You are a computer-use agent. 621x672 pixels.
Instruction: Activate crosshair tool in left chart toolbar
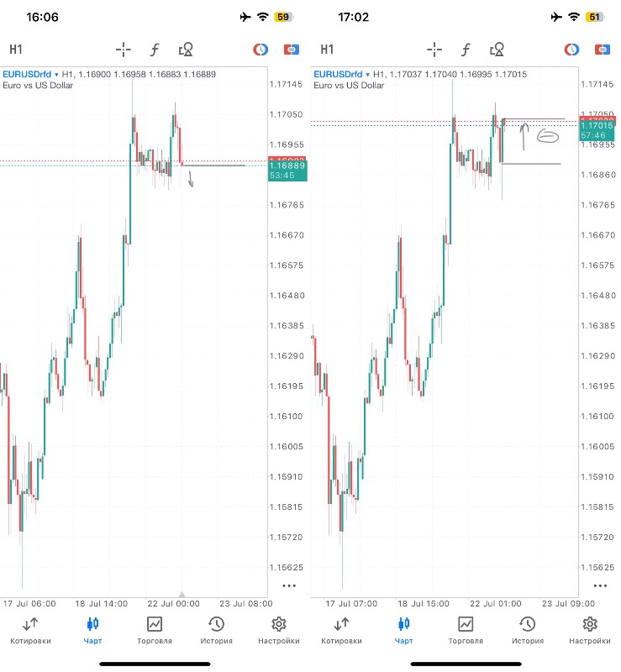tap(124, 50)
